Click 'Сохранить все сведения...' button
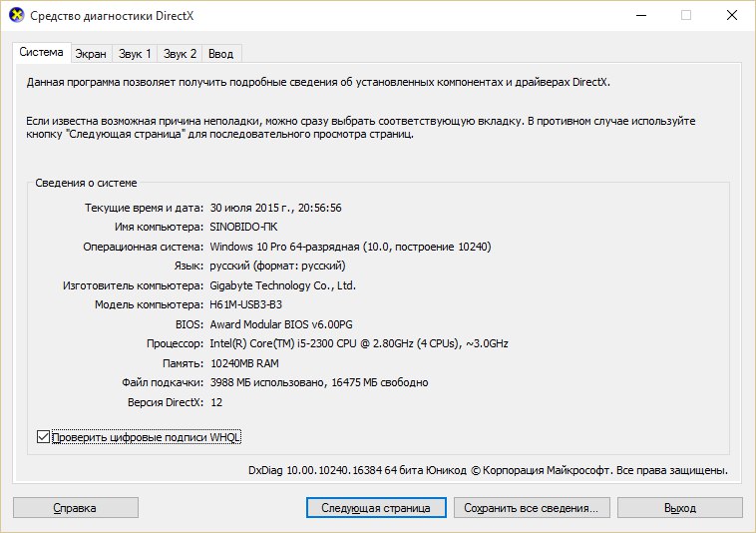 (x=531, y=508)
